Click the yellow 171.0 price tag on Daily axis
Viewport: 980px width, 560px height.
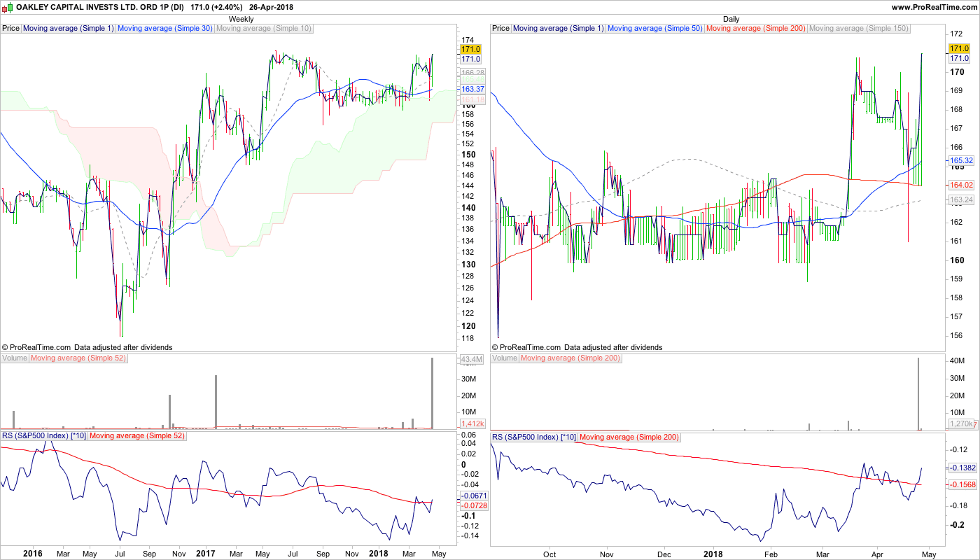[x=958, y=48]
